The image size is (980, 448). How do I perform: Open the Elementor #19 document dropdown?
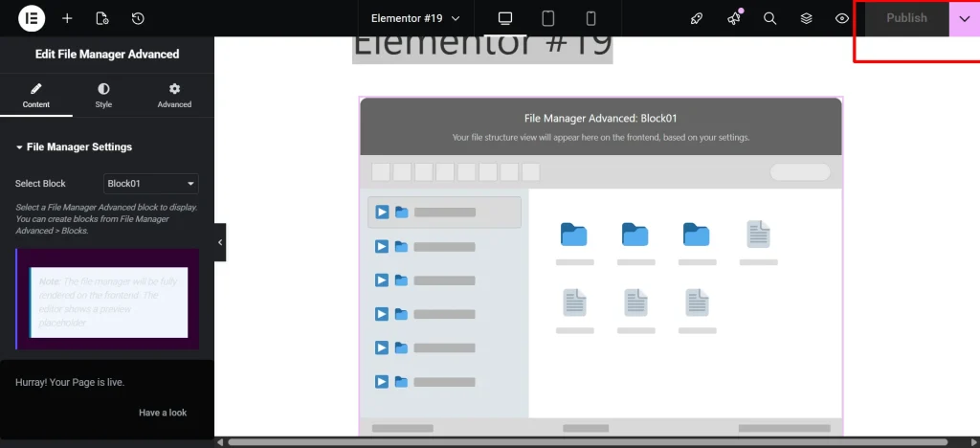tap(415, 19)
